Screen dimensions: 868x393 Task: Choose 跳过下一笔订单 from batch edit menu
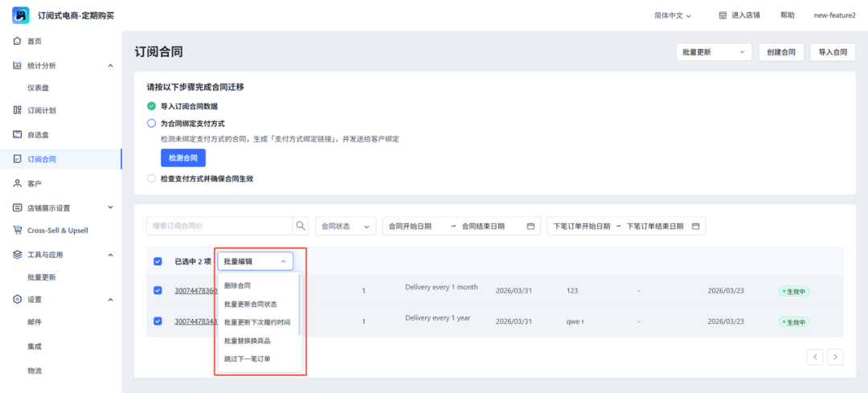247,358
